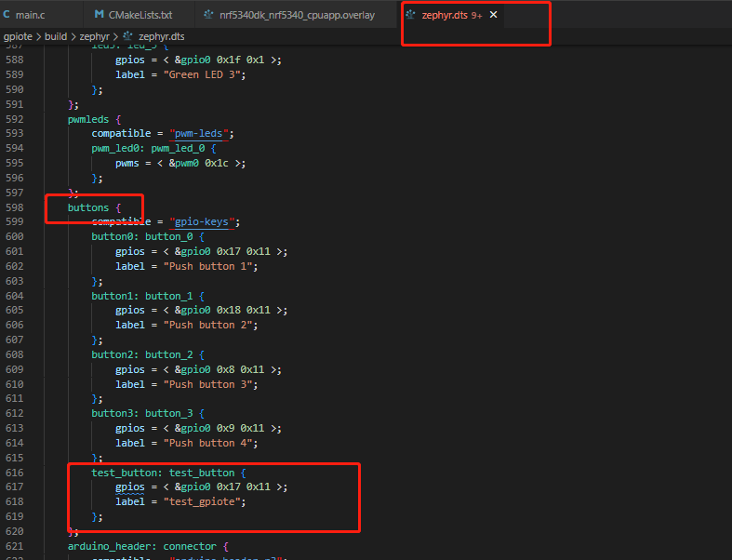Click 'pwm_led0: pwm_led_0' node label

[148, 149]
